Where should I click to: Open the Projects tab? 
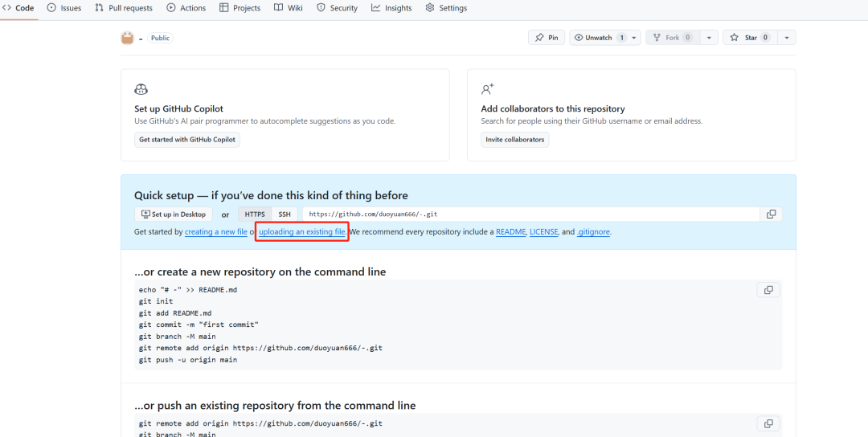pyautogui.click(x=240, y=8)
